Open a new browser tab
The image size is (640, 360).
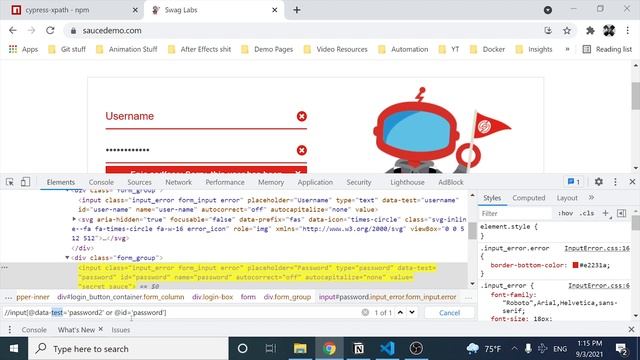[x=297, y=10]
